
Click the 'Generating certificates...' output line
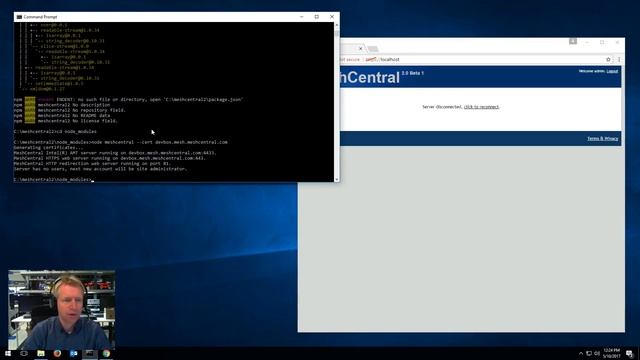(x=48, y=147)
